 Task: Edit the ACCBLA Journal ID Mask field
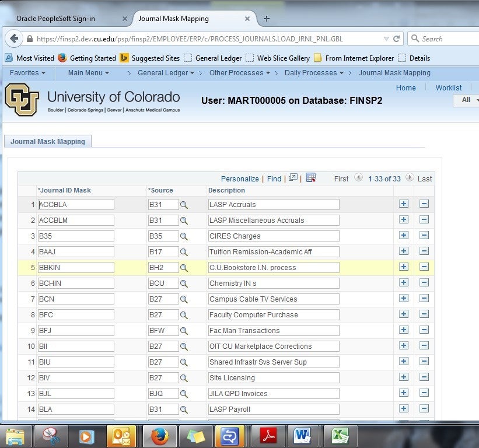click(x=76, y=205)
